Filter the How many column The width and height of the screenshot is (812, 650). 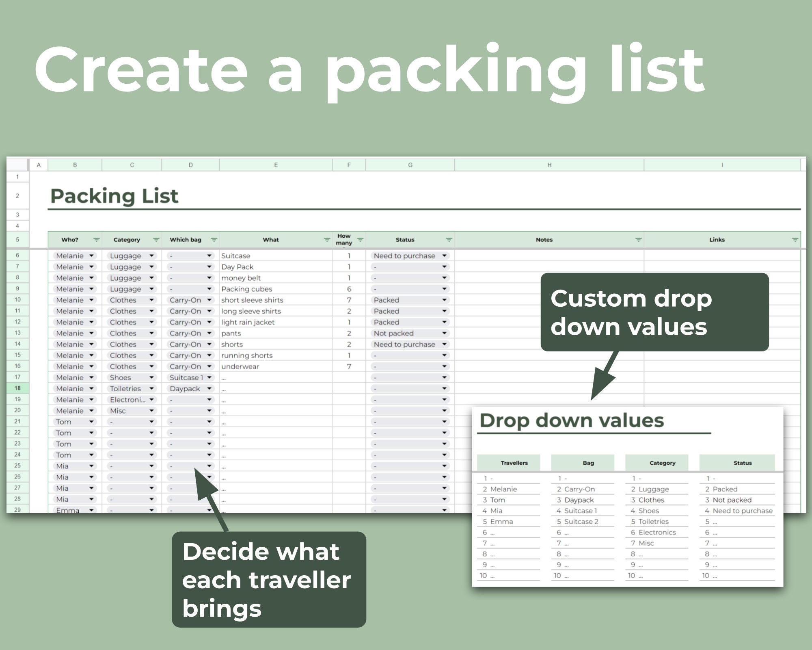coord(360,240)
